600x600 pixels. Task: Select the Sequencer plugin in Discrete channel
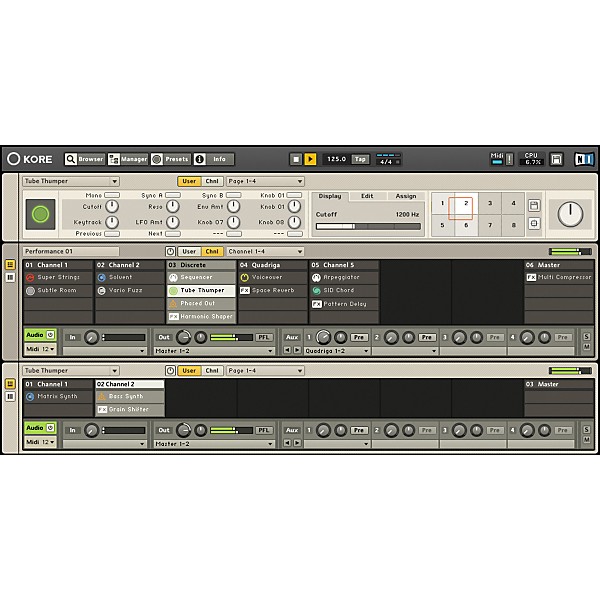pos(201,277)
